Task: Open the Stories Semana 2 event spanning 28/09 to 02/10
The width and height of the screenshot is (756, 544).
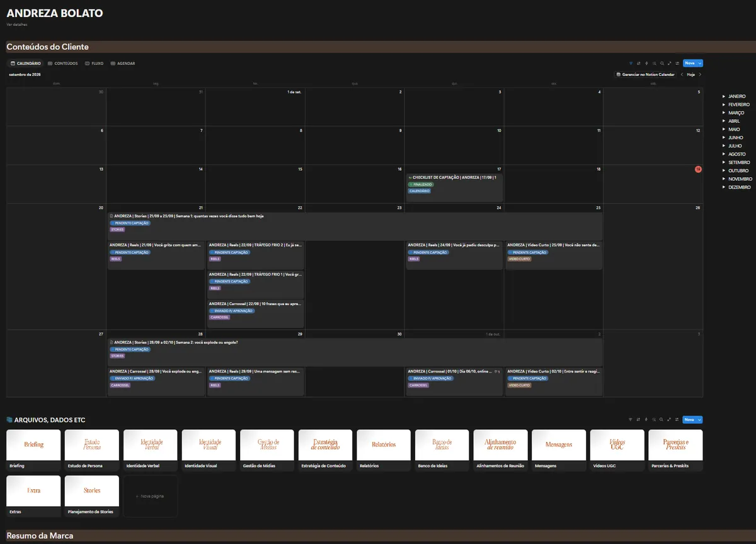Action: click(x=355, y=352)
